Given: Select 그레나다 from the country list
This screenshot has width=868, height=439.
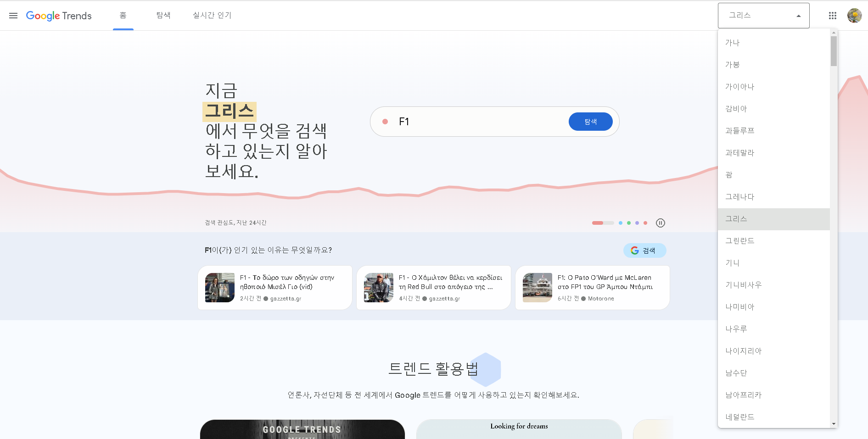Looking at the screenshot, I should (x=774, y=197).
